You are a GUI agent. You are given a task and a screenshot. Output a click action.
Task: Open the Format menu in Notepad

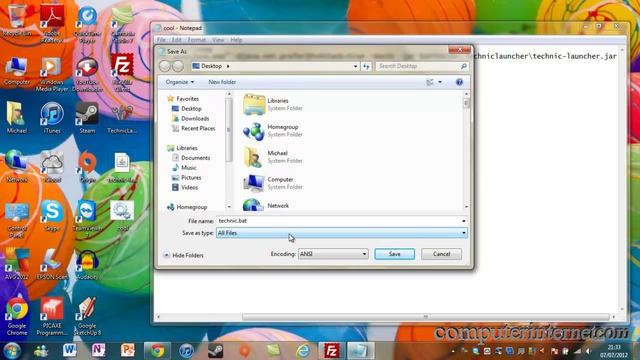(197, 40)
